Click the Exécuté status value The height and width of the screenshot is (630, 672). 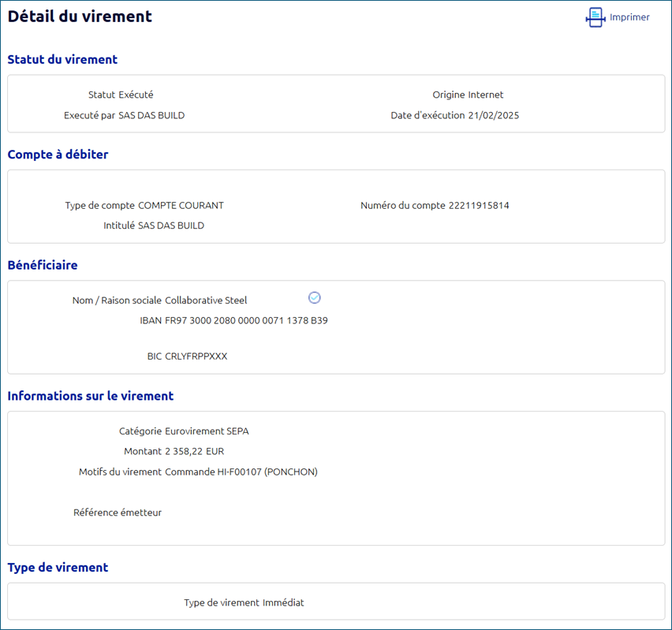(136, 95)
